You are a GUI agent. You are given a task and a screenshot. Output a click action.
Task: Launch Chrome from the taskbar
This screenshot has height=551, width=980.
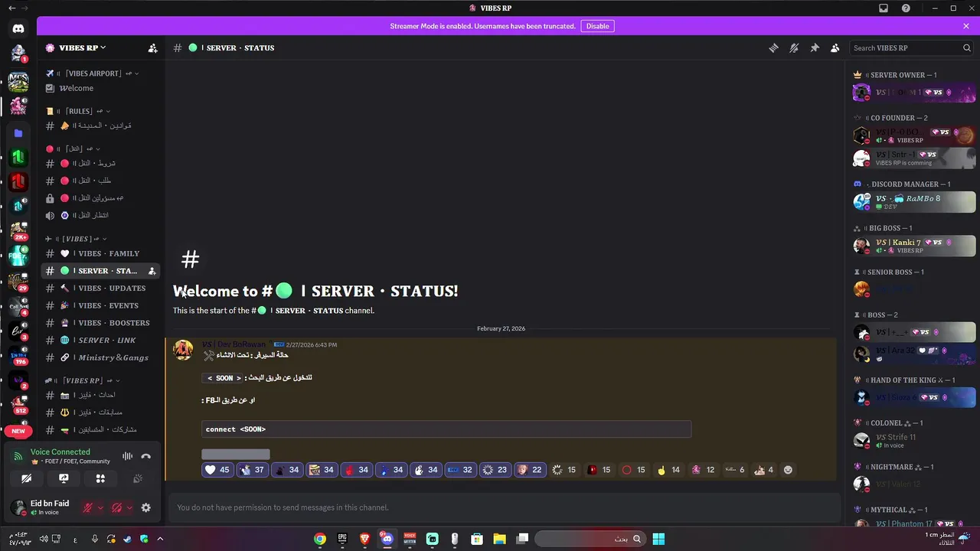pos(320,539)
